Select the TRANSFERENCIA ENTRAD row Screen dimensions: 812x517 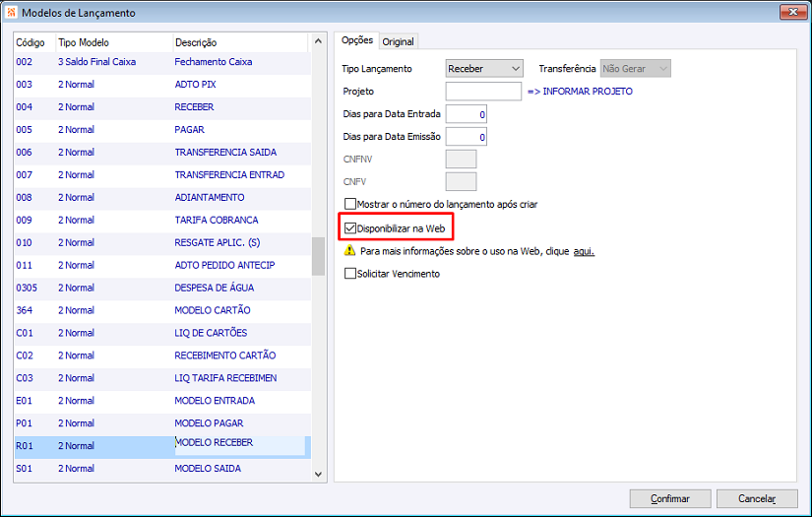coord(162,174)
